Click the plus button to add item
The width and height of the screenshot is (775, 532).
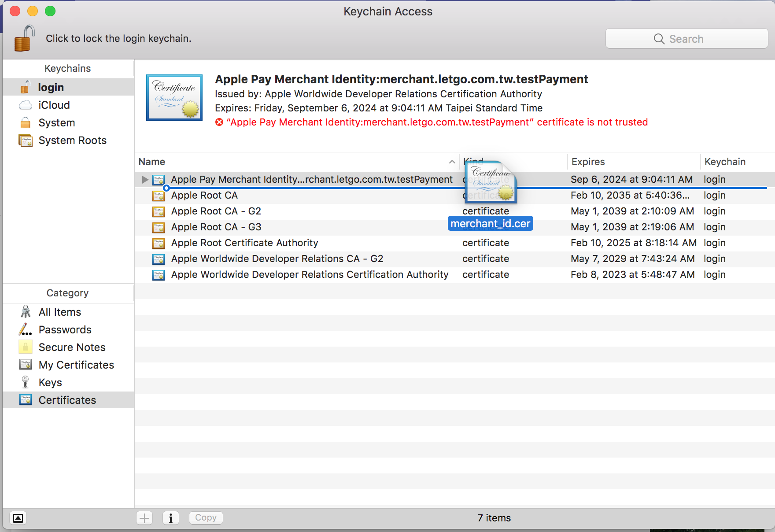(x=144, y=518)
